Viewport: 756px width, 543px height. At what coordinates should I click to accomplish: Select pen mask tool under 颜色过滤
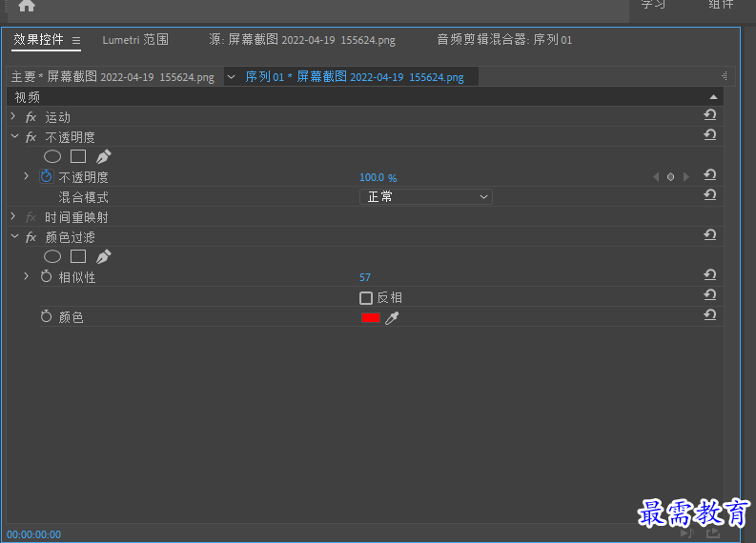104,257
